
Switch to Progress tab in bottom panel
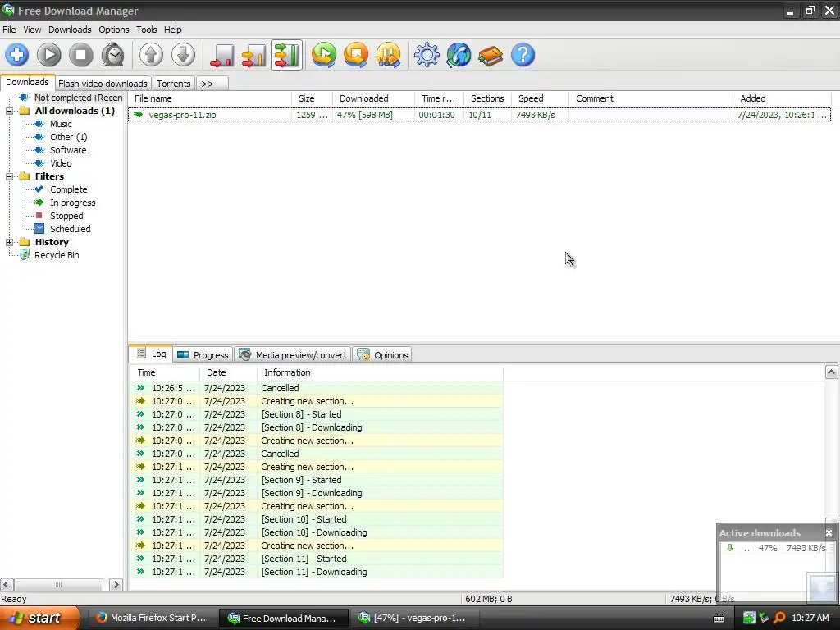203,354
